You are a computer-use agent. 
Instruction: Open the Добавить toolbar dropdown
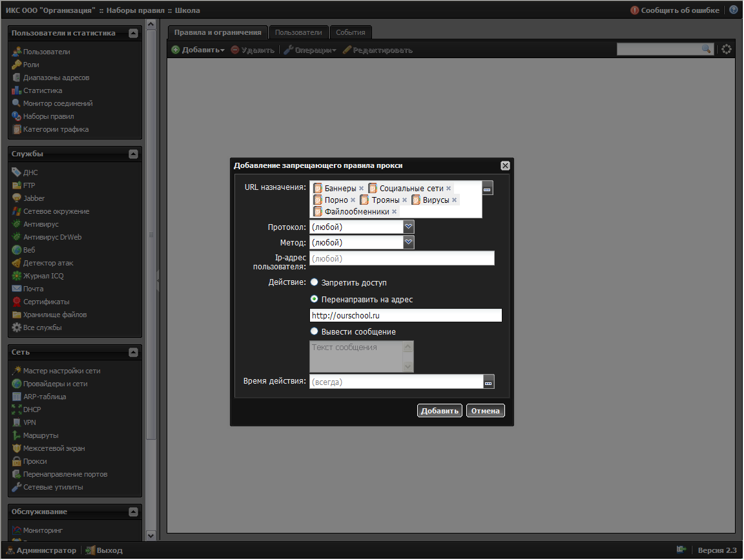[x=198, y=50]
